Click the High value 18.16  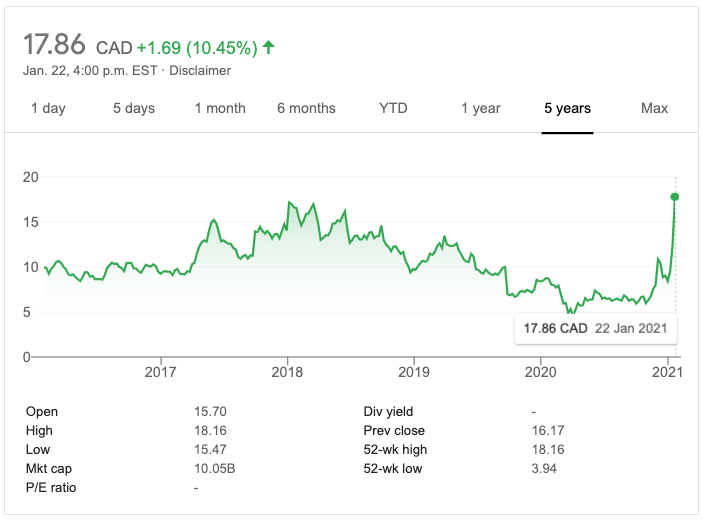tap(210, 430)
